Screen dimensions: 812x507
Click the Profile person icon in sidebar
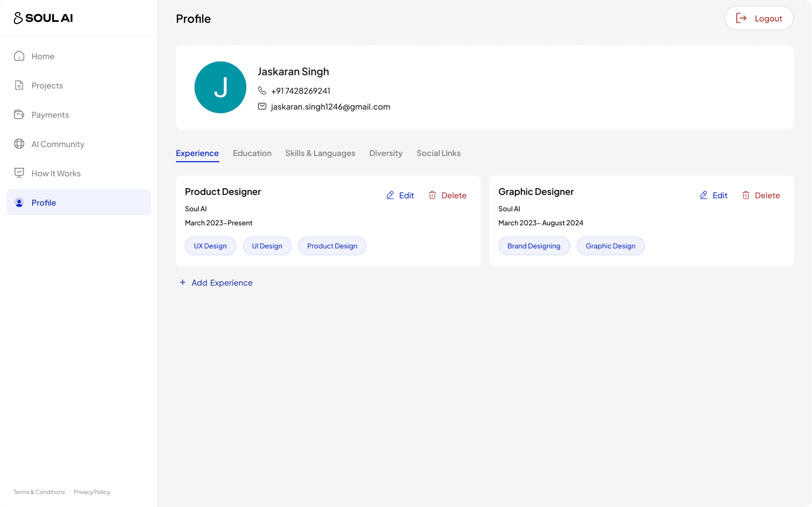tap(19, 203)
